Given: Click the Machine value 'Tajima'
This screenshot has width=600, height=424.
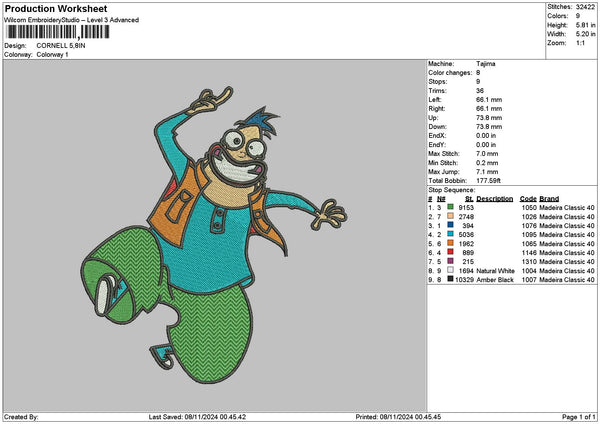Looking at the screenshot, I should 486,64.
